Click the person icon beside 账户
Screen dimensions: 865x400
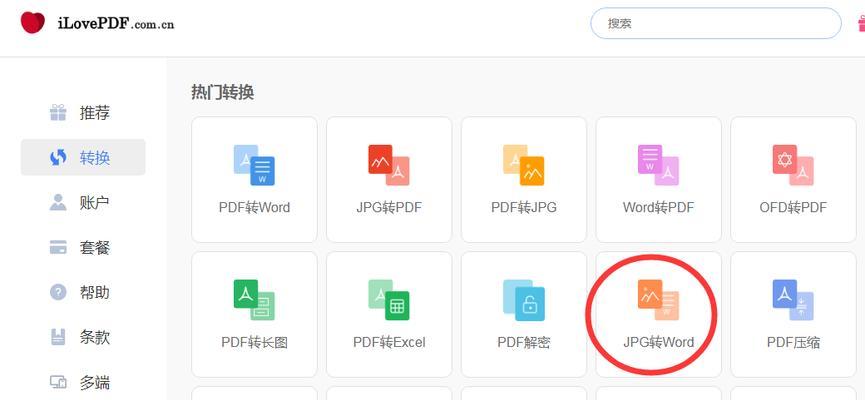point(58,202)
